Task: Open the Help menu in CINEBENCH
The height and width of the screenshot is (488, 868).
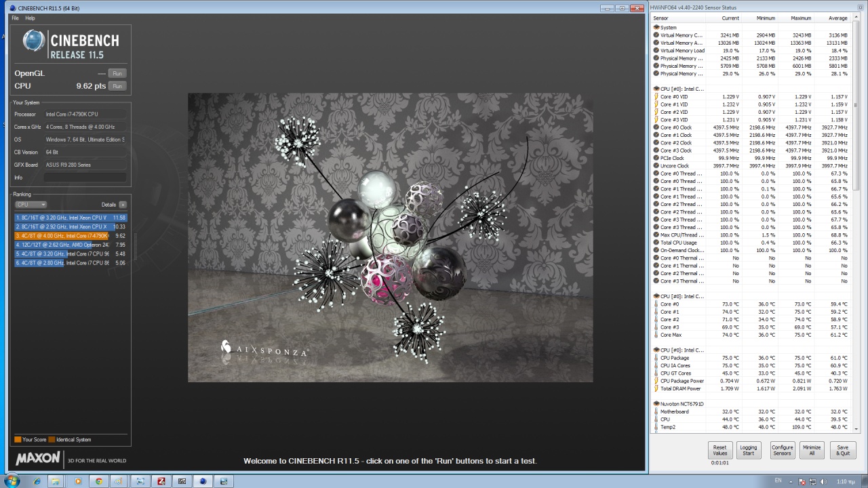Action: [x=30, y=18]
